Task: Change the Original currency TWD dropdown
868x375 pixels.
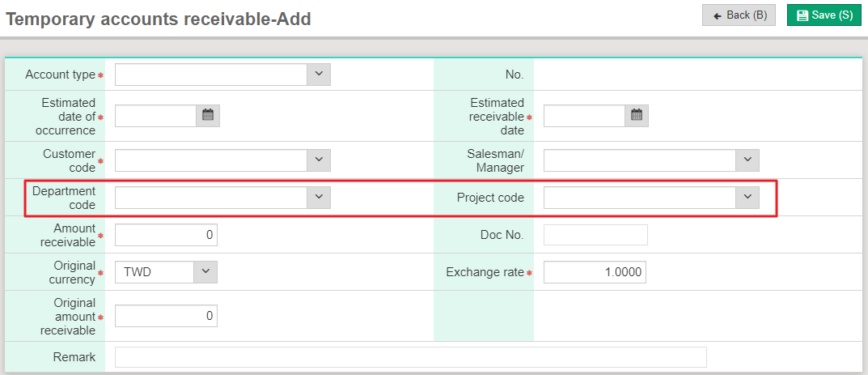Action: click(205, 272)
